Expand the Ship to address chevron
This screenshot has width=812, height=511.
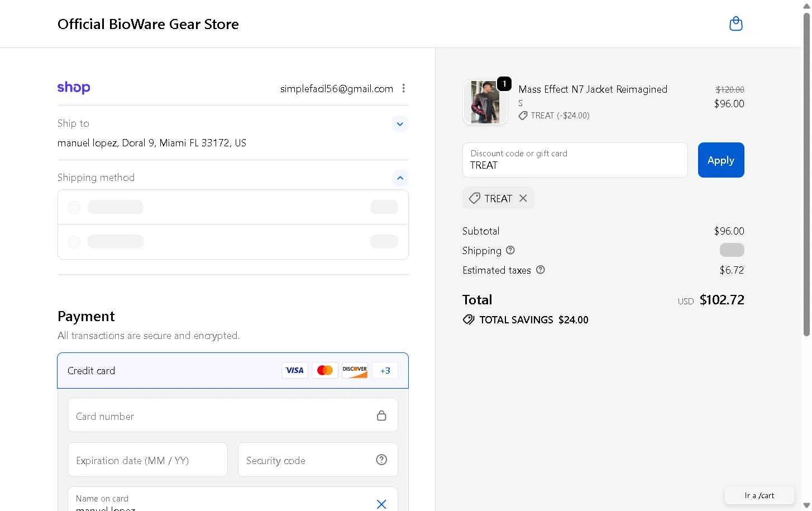coord(400,124)
